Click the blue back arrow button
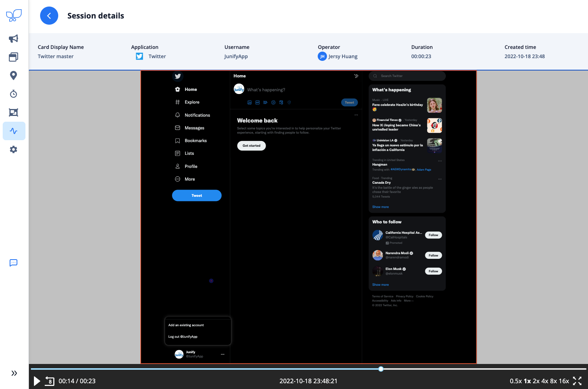This screenshot has height=389, width=588. click(49, 16)
